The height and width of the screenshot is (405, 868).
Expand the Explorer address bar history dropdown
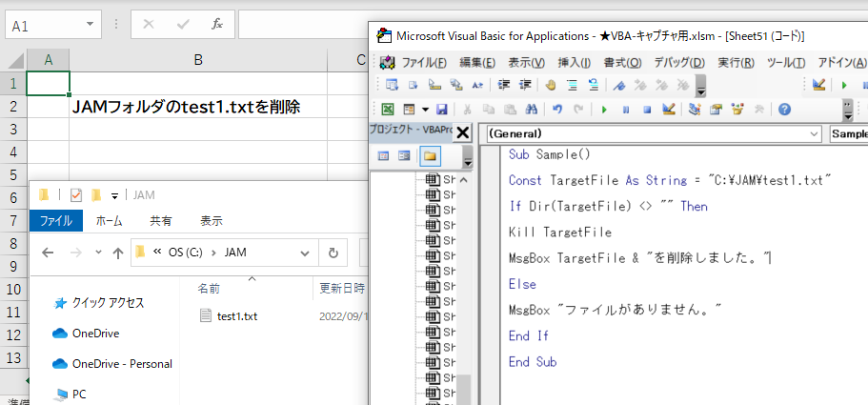[304, 253]
